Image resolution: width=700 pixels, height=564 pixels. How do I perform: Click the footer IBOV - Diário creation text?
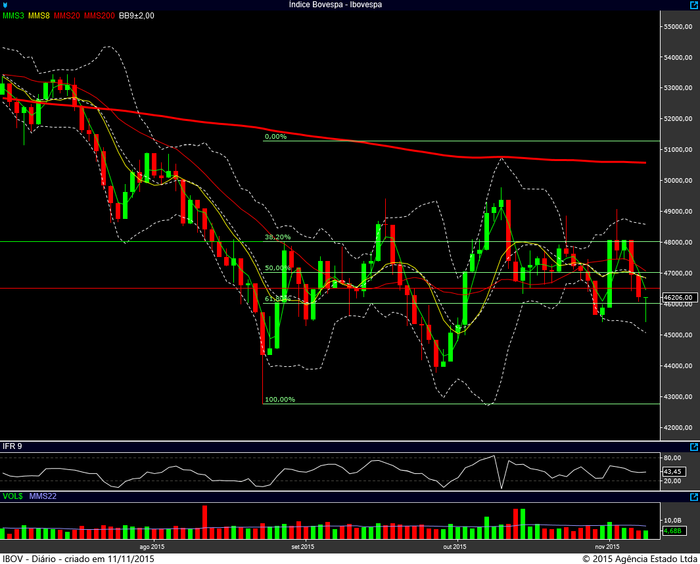(x=79, y=559)
